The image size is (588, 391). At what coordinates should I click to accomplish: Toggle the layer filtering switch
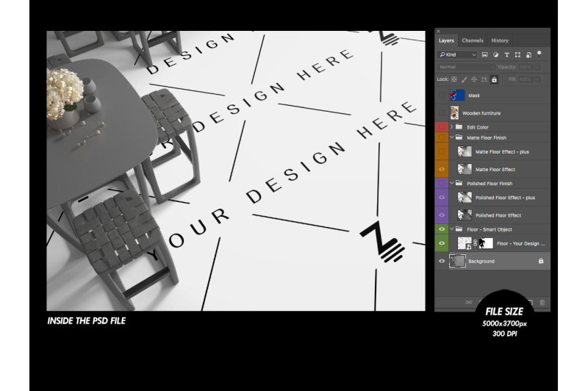539,54
